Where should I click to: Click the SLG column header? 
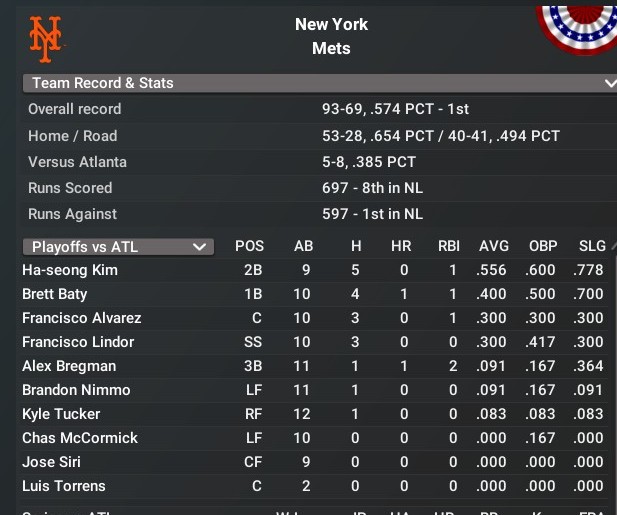(x=592, y=246)
